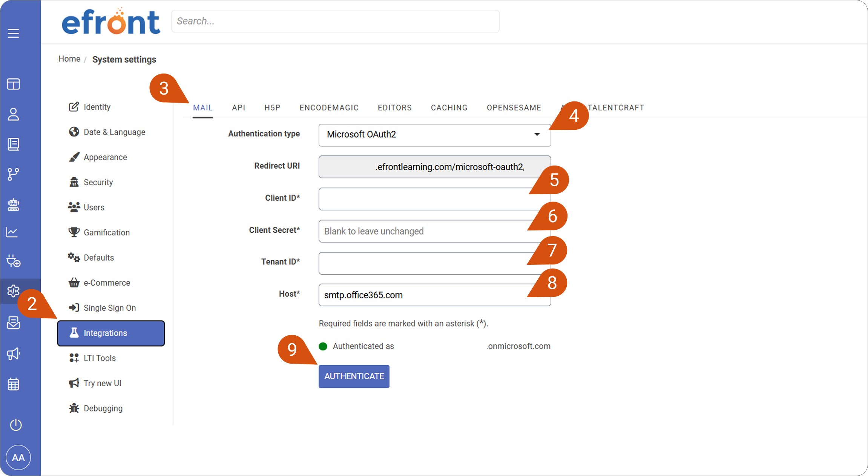Viewport: 868px width, 476px height.
Task: Click the system settings gear icon
Action: pyautogui.click(x=13, y=291)
